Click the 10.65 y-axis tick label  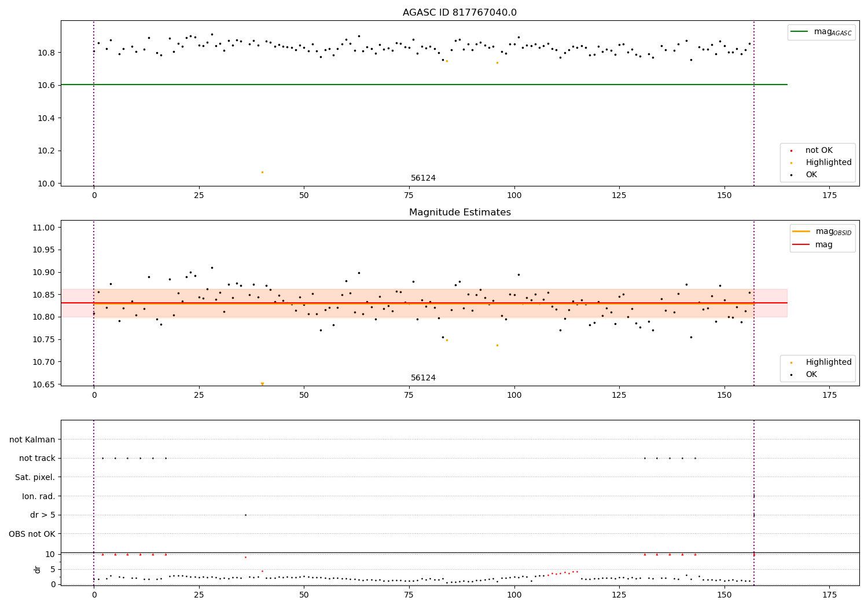click(x=44, y=384)
